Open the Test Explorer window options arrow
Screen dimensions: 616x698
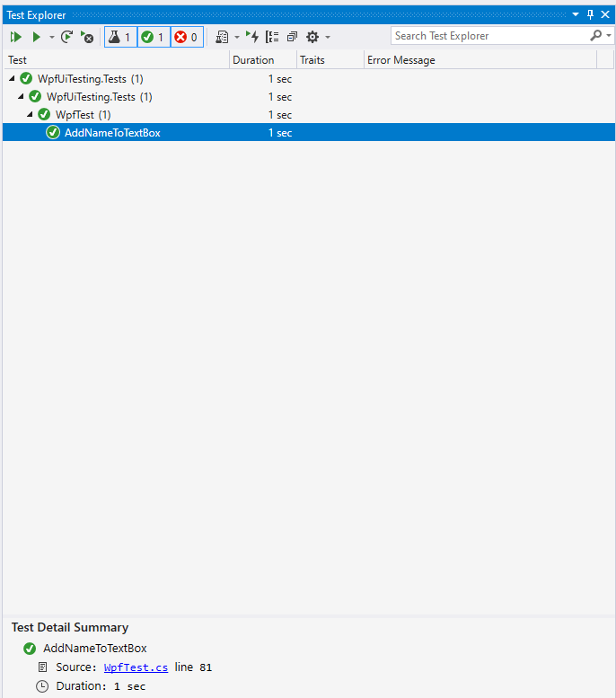point(576,14)
